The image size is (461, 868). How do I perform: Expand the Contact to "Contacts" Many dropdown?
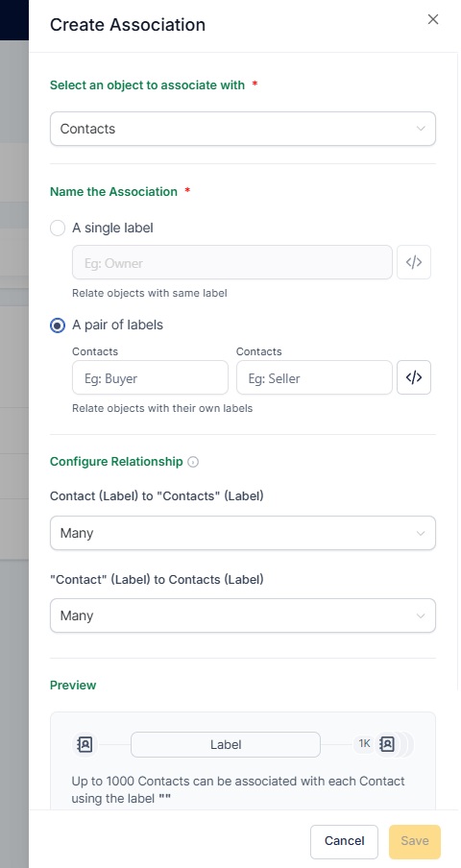point(243,533)
